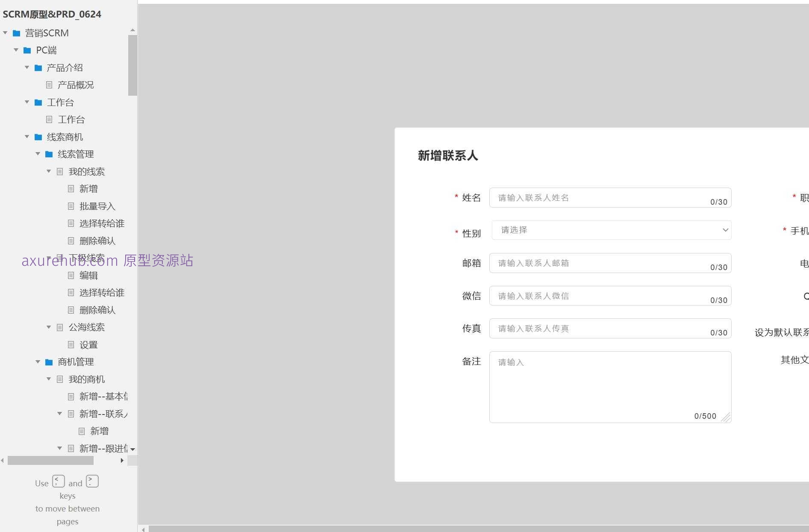Click the page icon beside 批量导入

click(x=71, y=206)
